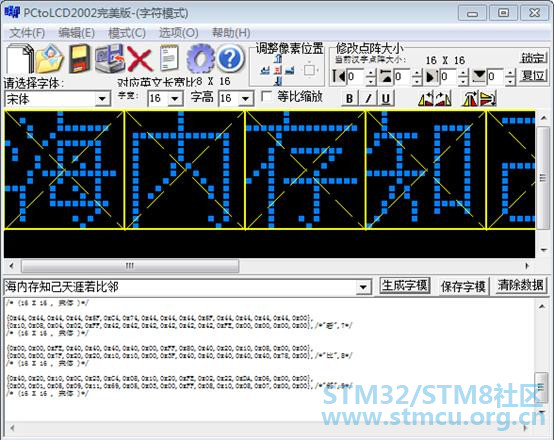Image resolution: width=554 pixels, height=440 pixels.
Task: Click the 知 character in the dot-matrix preview
Action: coord(426,170)
